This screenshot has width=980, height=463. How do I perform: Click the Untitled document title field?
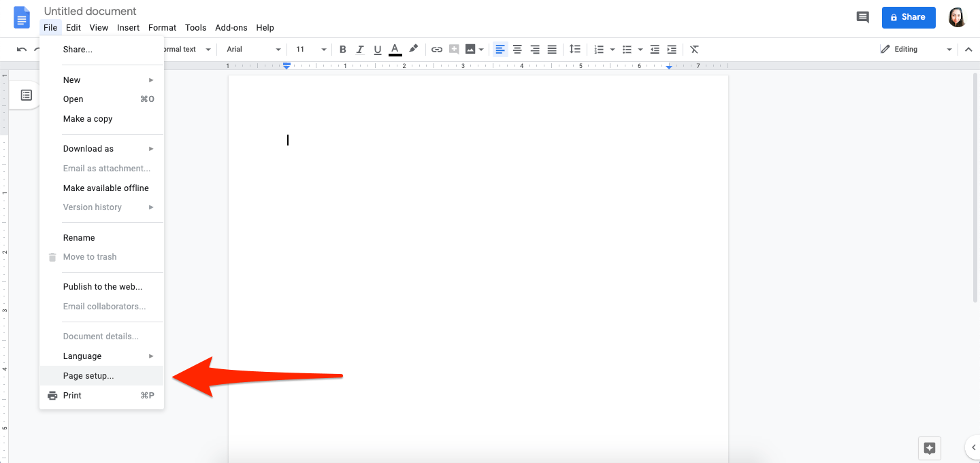click(91, 12)
